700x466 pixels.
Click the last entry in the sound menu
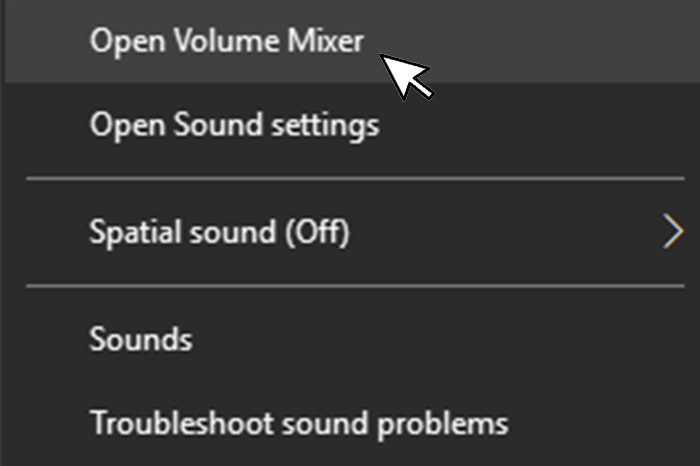coord(298,423)
